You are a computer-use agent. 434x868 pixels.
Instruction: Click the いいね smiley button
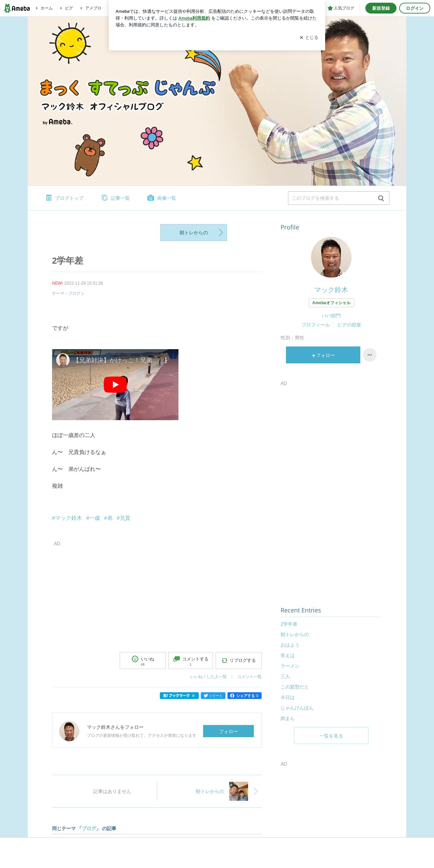tap(143, 660)
